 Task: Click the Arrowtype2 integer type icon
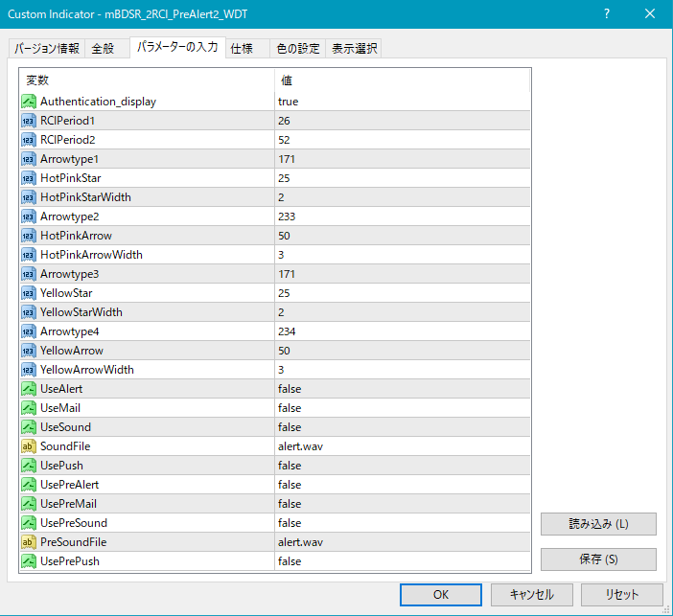coord(29,217)
